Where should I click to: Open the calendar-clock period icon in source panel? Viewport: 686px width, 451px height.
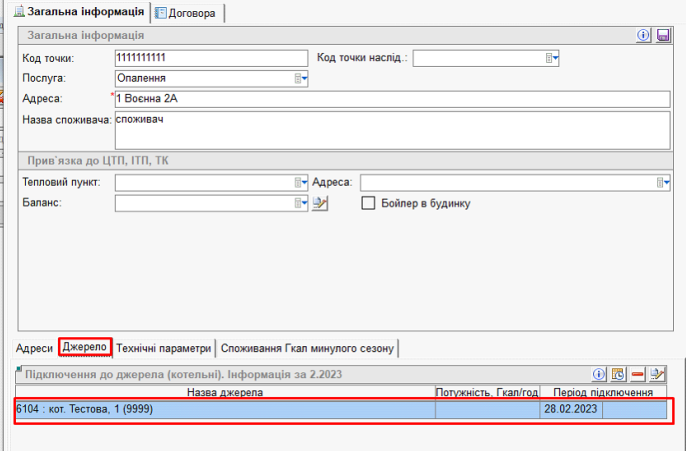click(x=618, y=374)
